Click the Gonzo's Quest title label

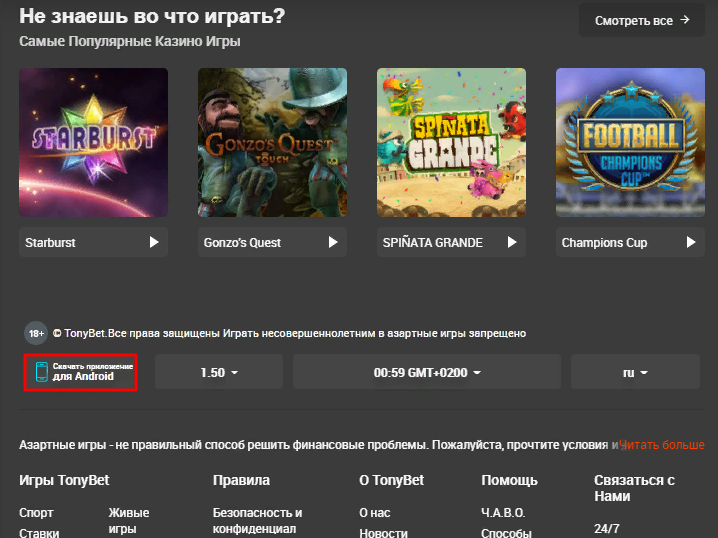pos(242,243)
